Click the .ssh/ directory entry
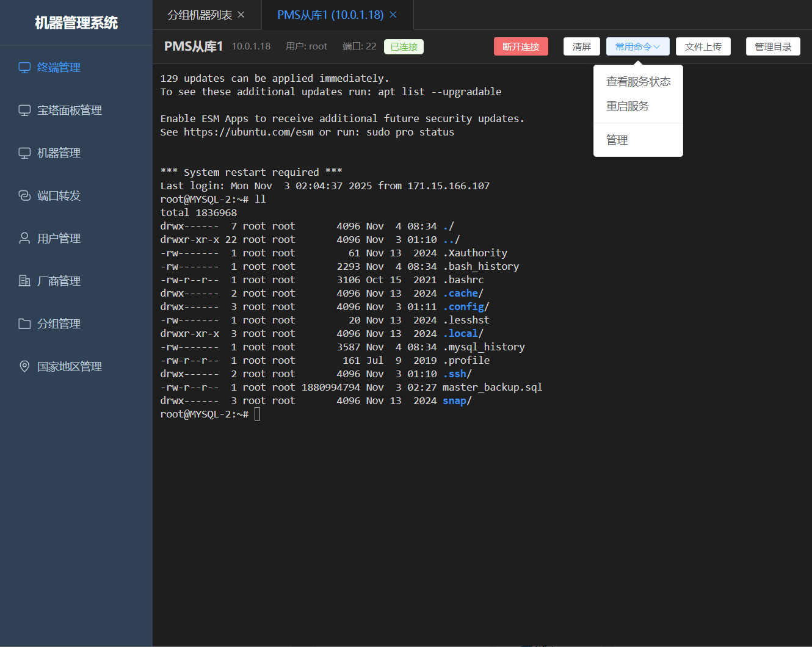Image resolution: width=812 pixels, height=647 pixels. [x=457, y=374]
